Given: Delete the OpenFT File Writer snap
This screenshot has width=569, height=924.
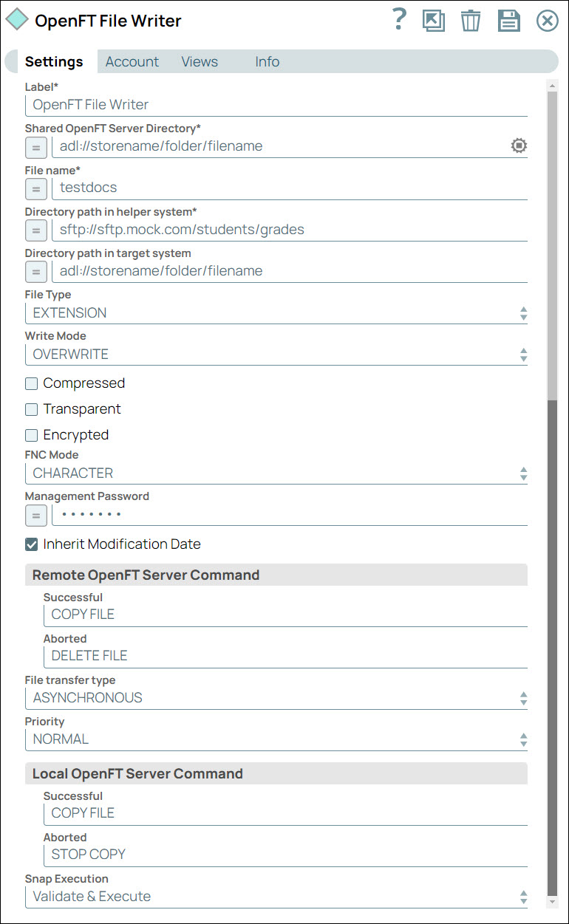Looking at the screenshot, I should point(471,21).
